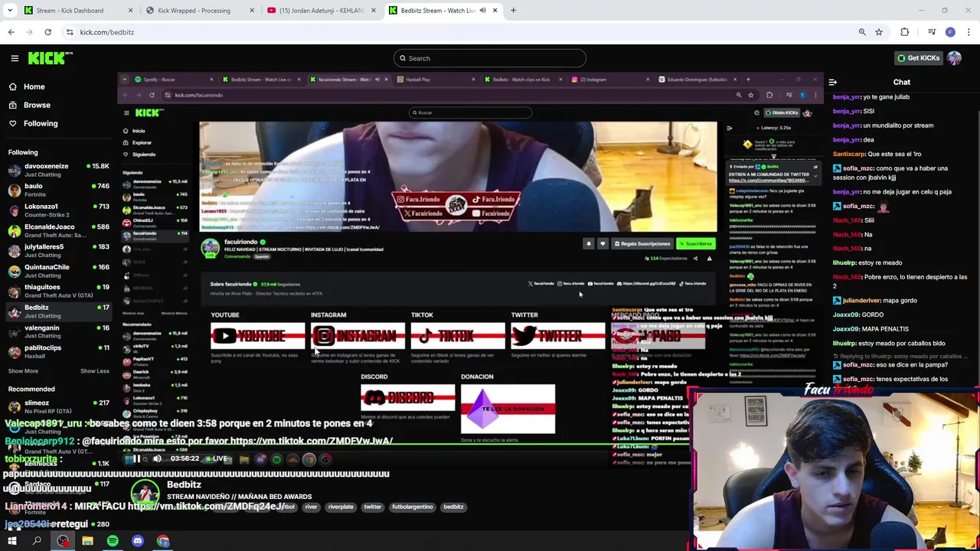Image resolution: width=980 pixels, height=551 pixels.
Task: Click the futbolargentino stream tag
Action: (x=412, y=507)
